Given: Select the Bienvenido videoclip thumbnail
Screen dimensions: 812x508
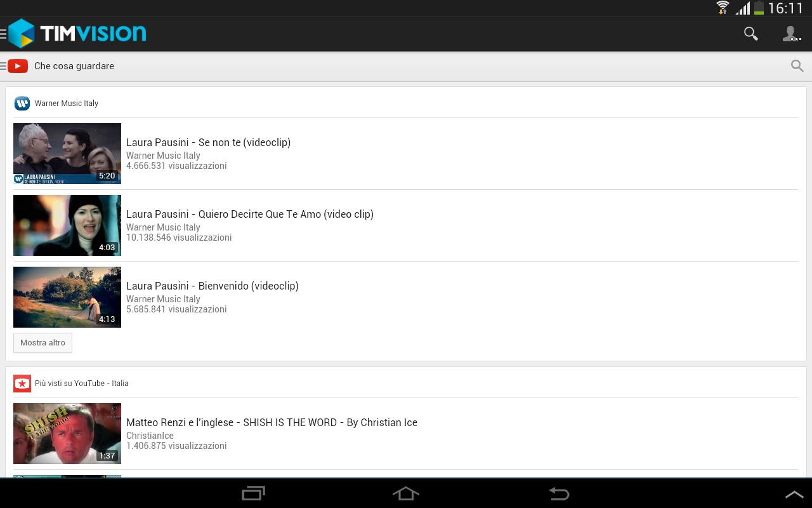Looking at the screenshot, I should point(67,297).
